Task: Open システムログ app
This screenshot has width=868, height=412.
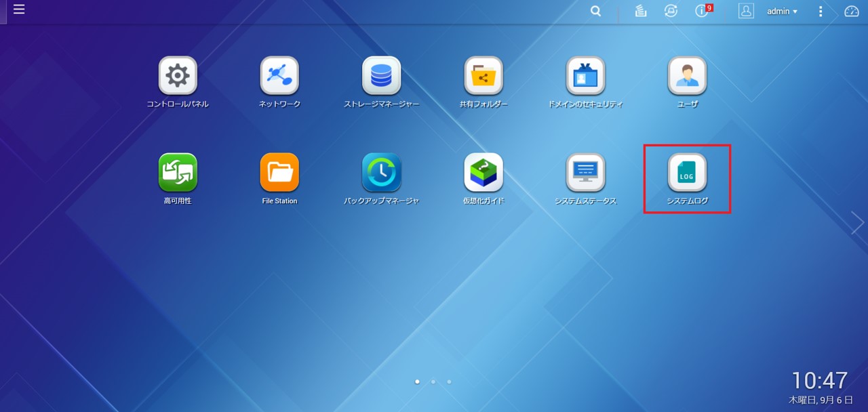Action: click(x=688, y=172)
